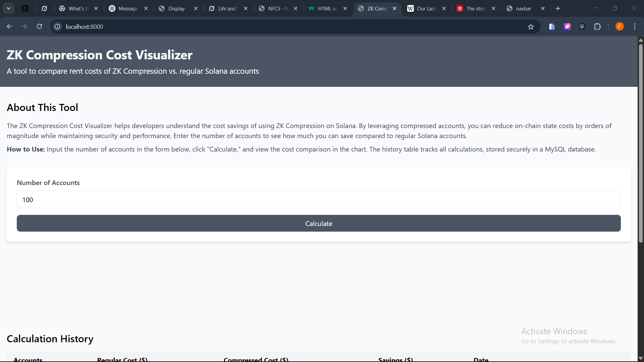This screenshot has width=644, height=362.
Task: Click the browser back arrow
Action: (x=9, y=26)
